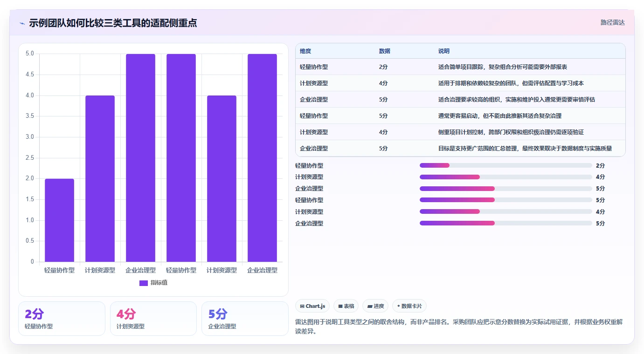Click the cell 目标是支持更广范围的汇总管理，最终效果取决于数据制度与实施质量
Viewport: 644px width, 354px height.
(x=525, y=149)
